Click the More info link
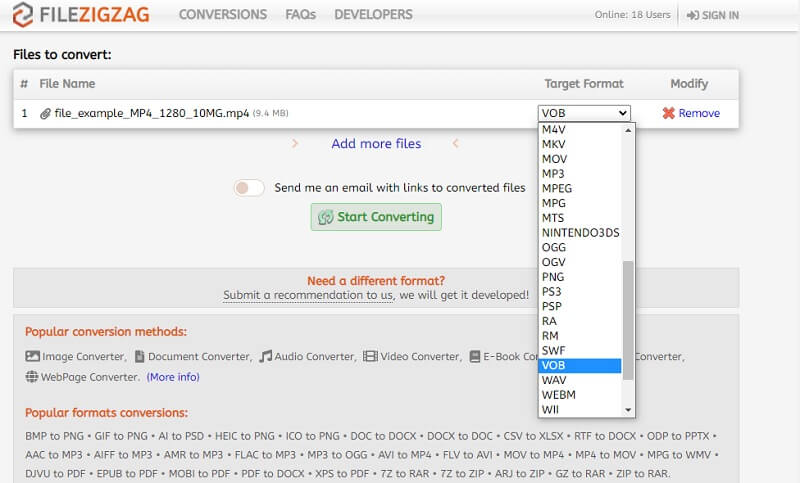The height and width of the screenshot is (483, 800). tap(173, 377)
